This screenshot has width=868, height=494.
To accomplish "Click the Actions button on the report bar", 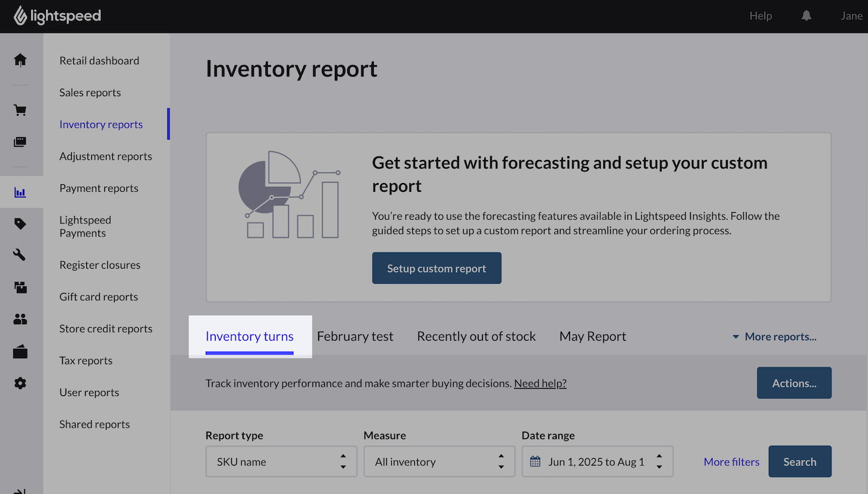I will pyautogui.click(x=794, y=383).
